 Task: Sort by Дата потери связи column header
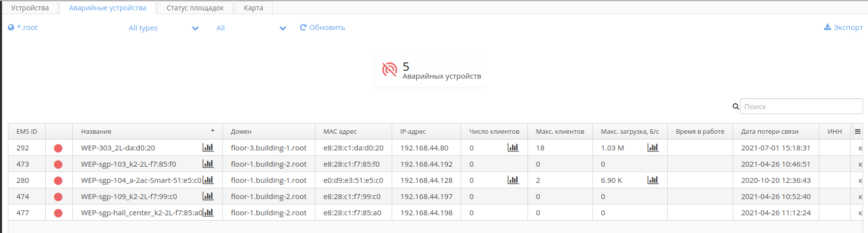770,131
